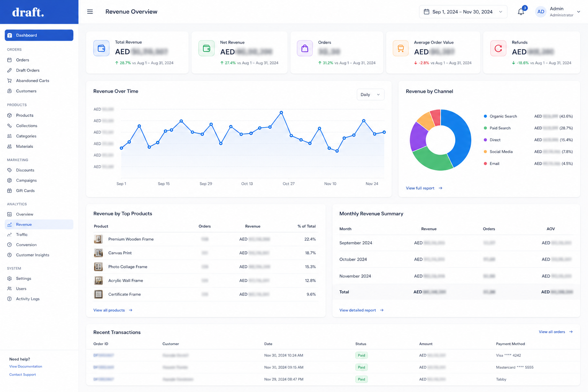
Task: Go to Dashboard in sidebar
Action: coord(39,35)
